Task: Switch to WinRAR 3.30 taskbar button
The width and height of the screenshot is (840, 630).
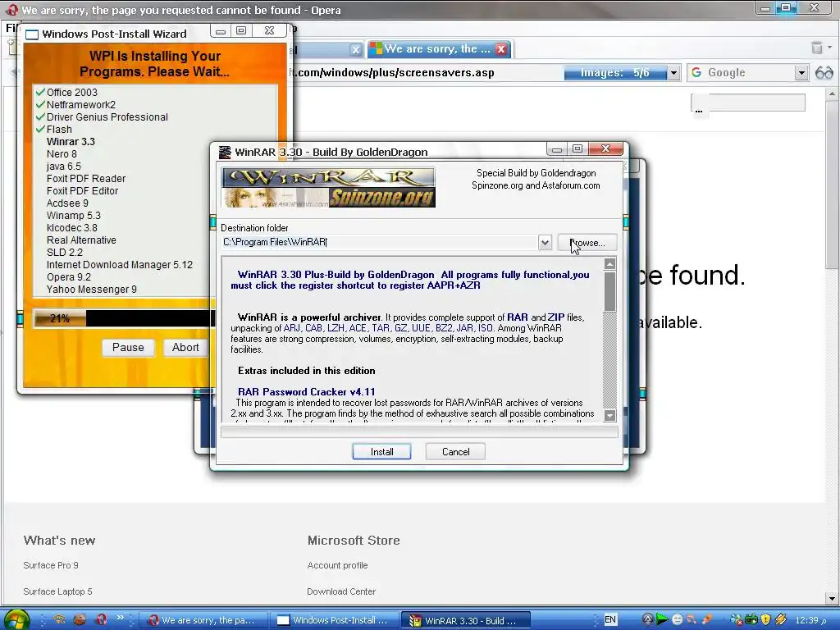Action: [x=466, y=620]
